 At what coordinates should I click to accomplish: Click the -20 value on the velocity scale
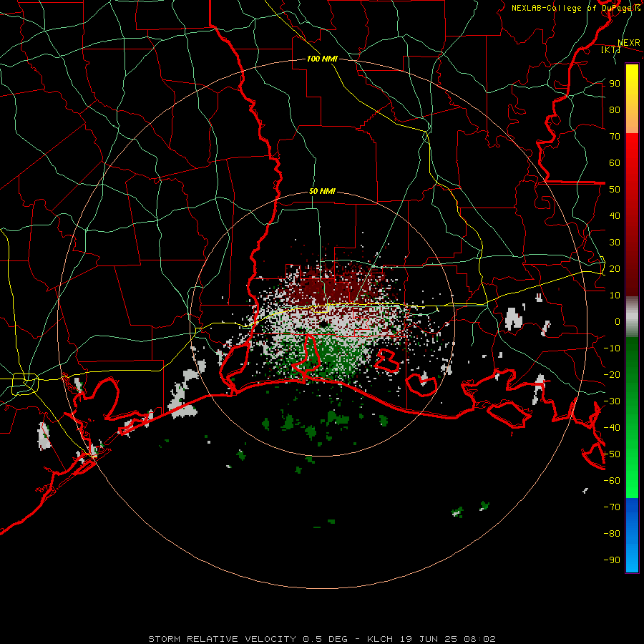612,374
